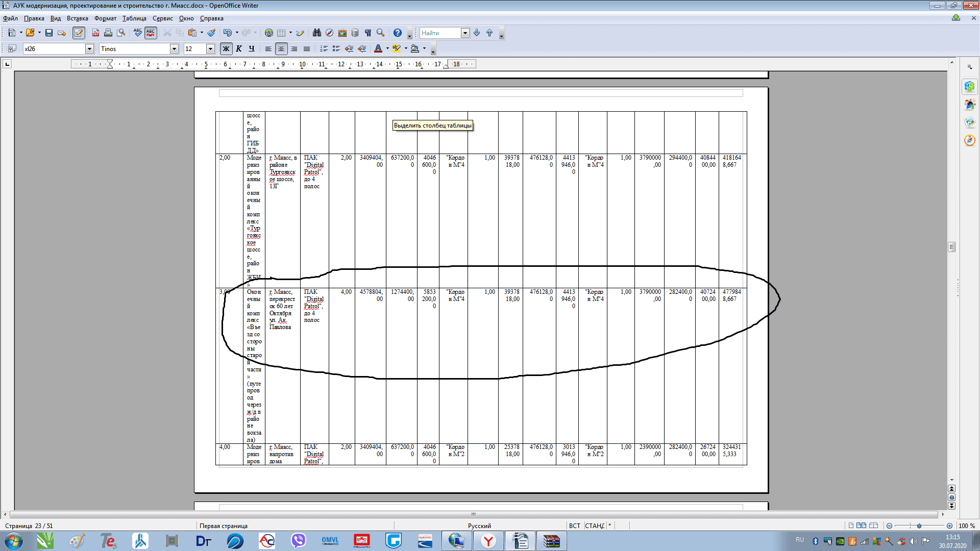Expand the Tinos font name dropdown
Screen dimensions: 980x551
coord(174,48)
